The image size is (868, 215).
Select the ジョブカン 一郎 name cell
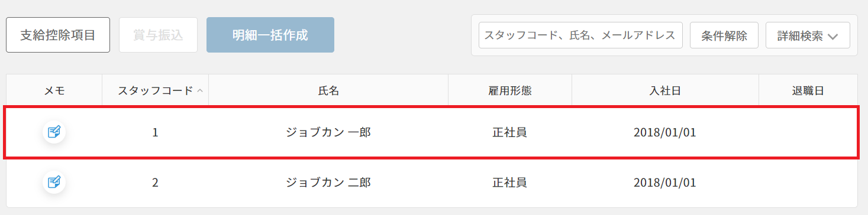click(x=328, y=132)
